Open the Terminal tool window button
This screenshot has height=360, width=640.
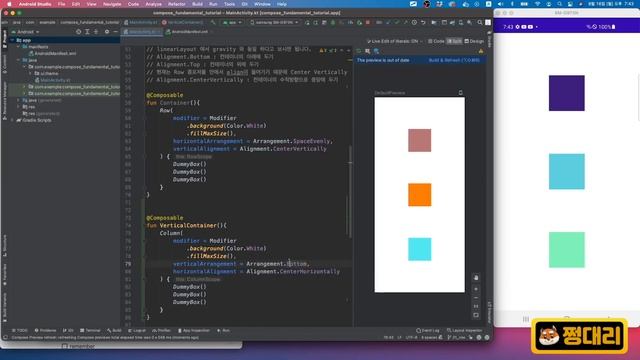90,330
